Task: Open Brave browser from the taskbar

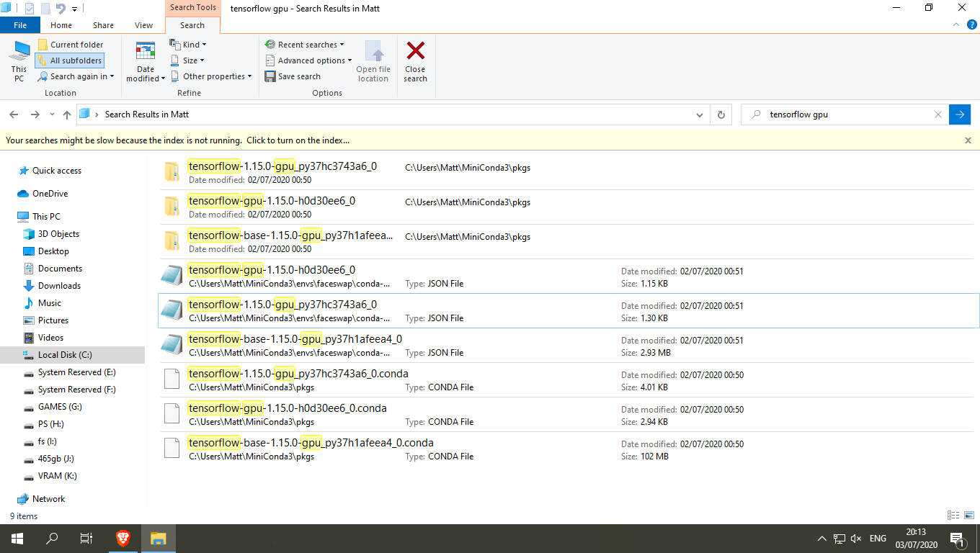Action: [123, 539]
